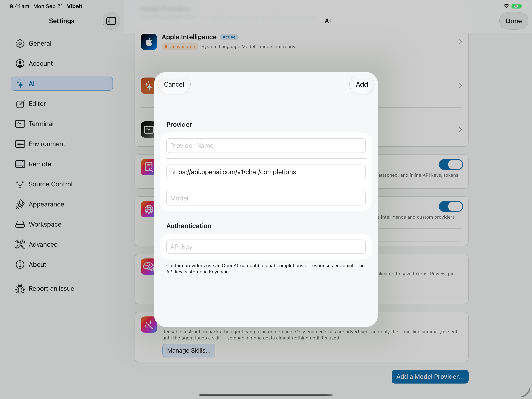Click the home indicator bar

(266, 395)
